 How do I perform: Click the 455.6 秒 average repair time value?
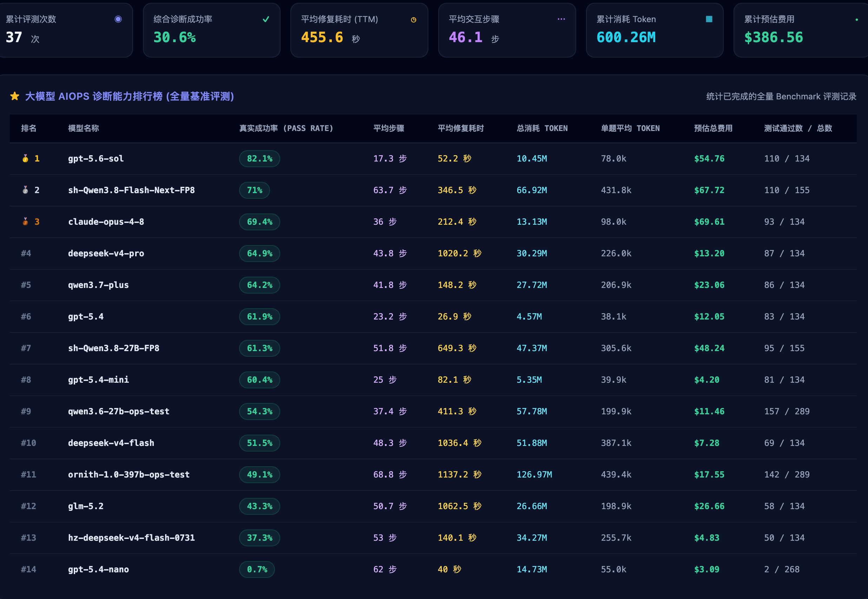pyautogui.click(x=331, y=38)
